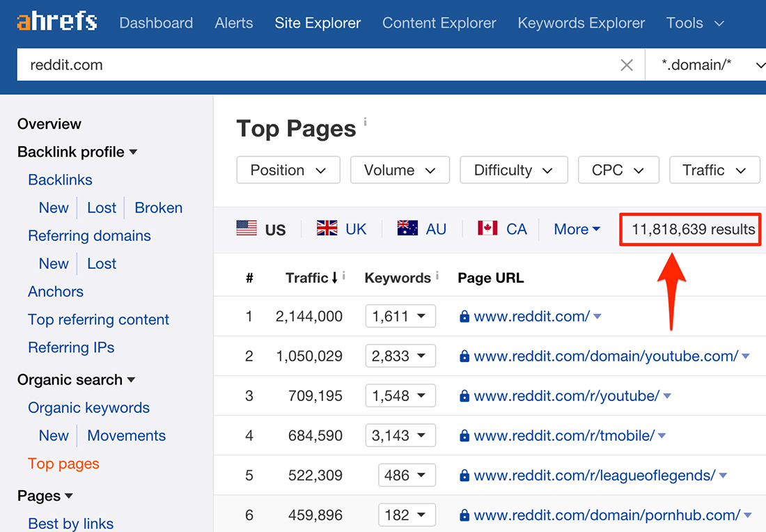766x532 pixels.
Task: Collapse the Organic search section
Action: click(x=76, y=380)
